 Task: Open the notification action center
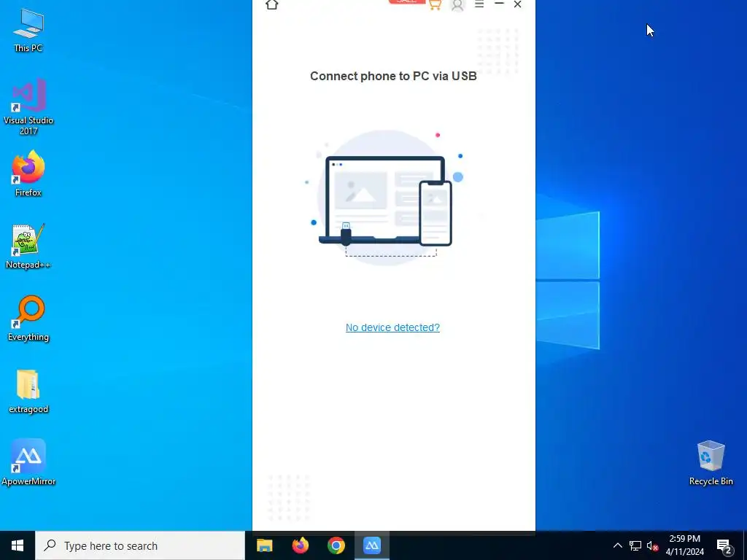point(724,546)
